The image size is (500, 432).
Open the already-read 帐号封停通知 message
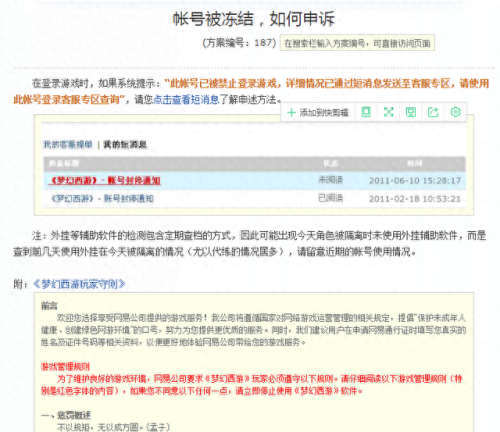tap(102, 198)
